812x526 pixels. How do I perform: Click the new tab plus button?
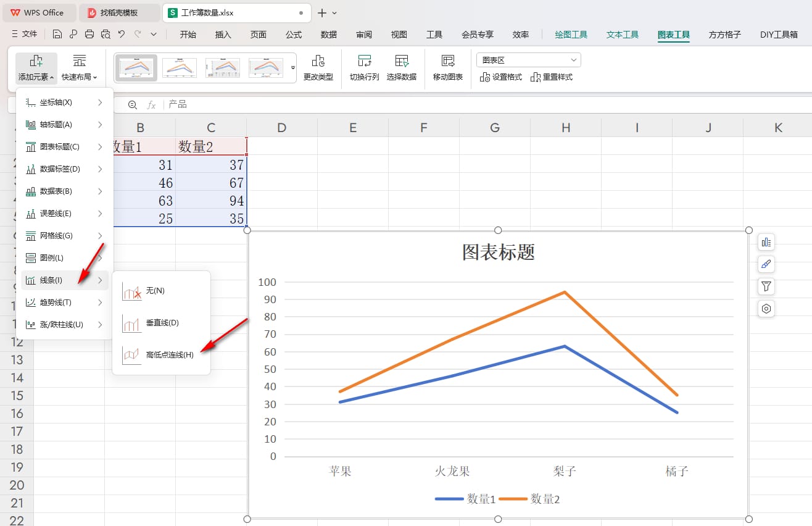[x=321, y=13]
